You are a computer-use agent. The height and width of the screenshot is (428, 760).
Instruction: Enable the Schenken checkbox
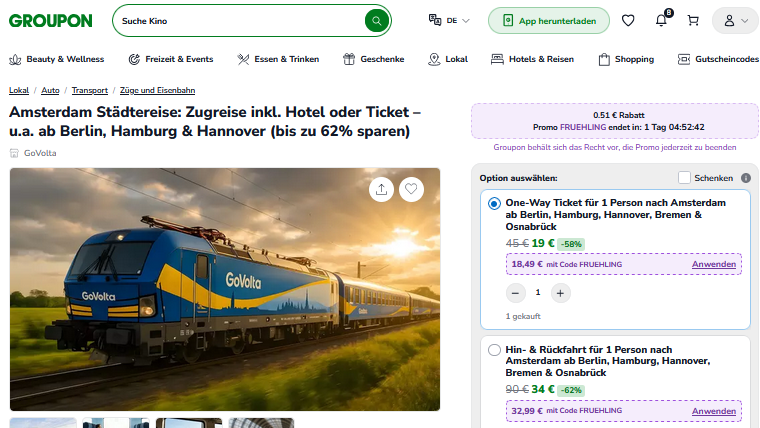684,178
